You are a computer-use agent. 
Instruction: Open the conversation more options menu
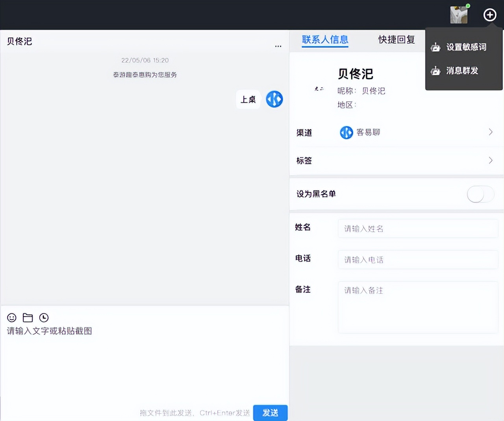coord(278,46)
